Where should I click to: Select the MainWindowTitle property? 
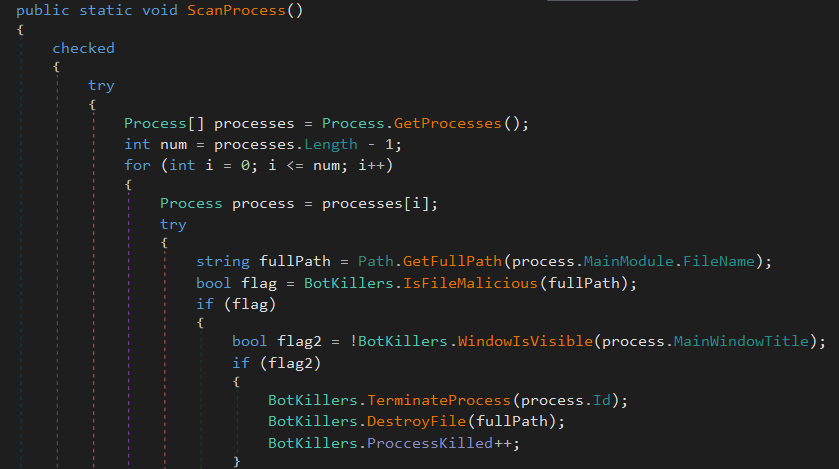[741, 341]
